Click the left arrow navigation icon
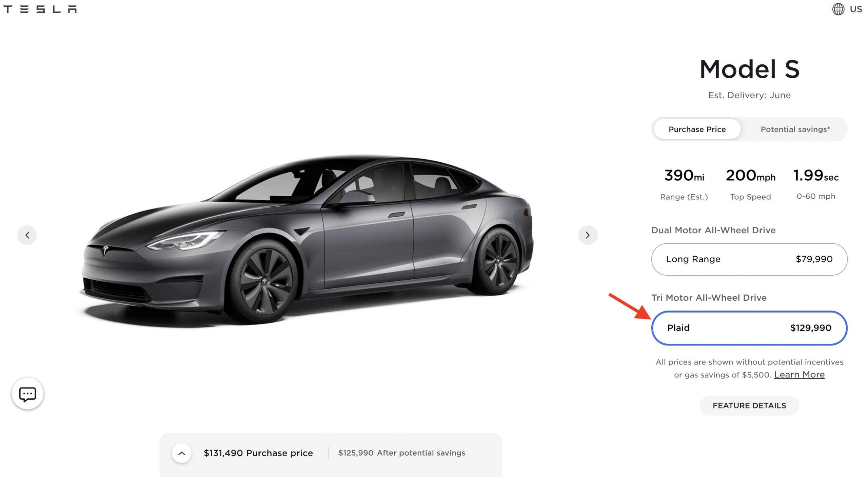 point(27,234)
